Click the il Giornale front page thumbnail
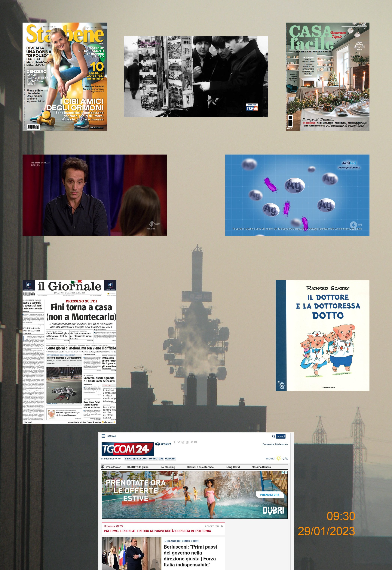 [69, 352]
